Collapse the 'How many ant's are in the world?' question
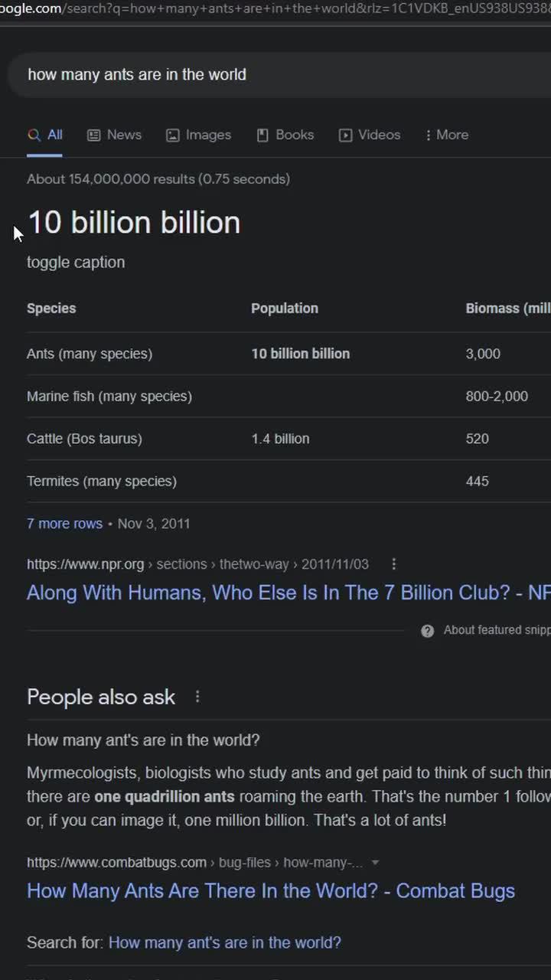This screenshot has height=980, width=551. click(x=143, y=740)
